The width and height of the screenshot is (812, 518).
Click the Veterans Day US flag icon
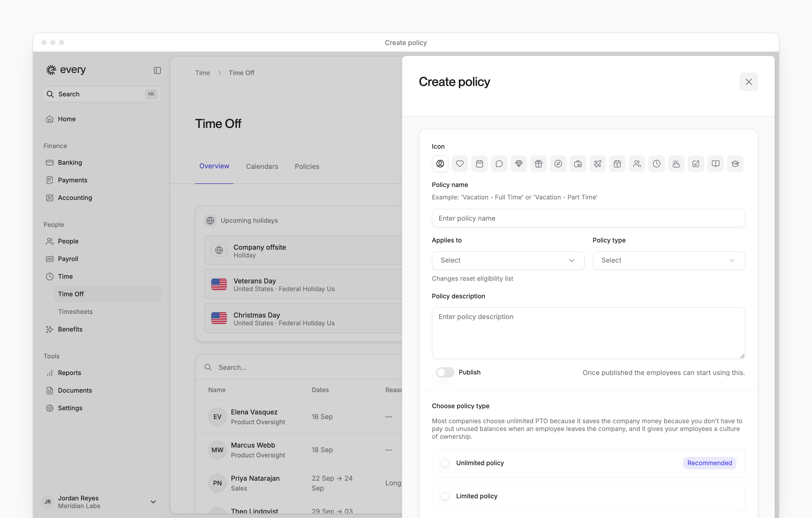click(x=219, y=284)
